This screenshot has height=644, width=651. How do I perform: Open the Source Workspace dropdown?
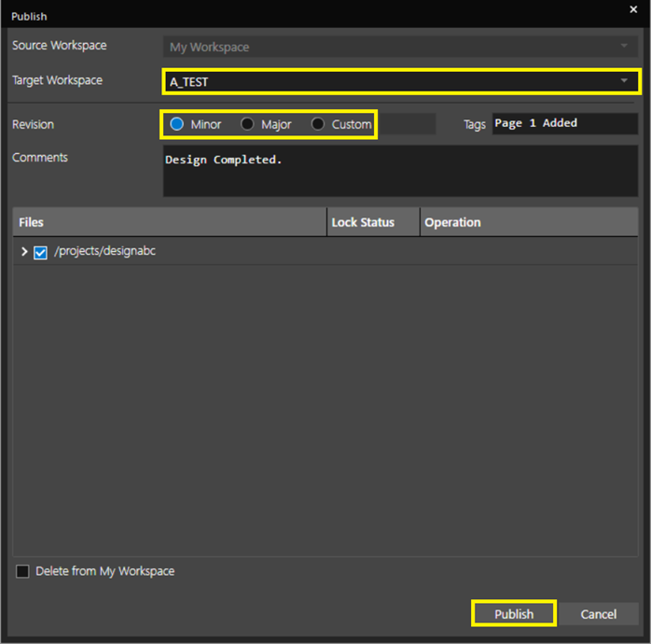400,47
